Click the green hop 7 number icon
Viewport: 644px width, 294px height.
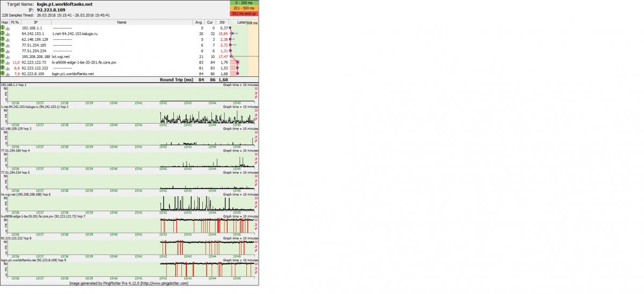[x=3, y=62]
